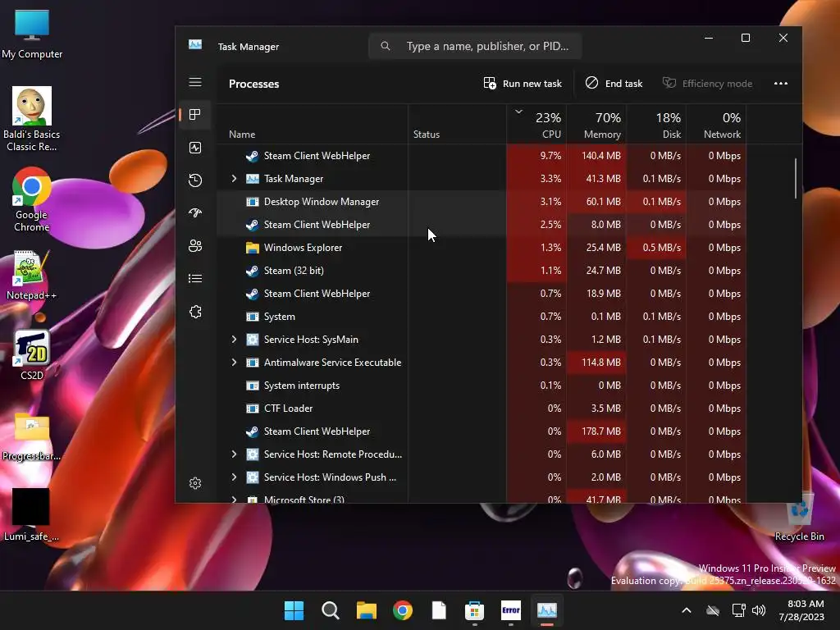Open taskbar Search
840x630 pixels.
pos(330,610)
